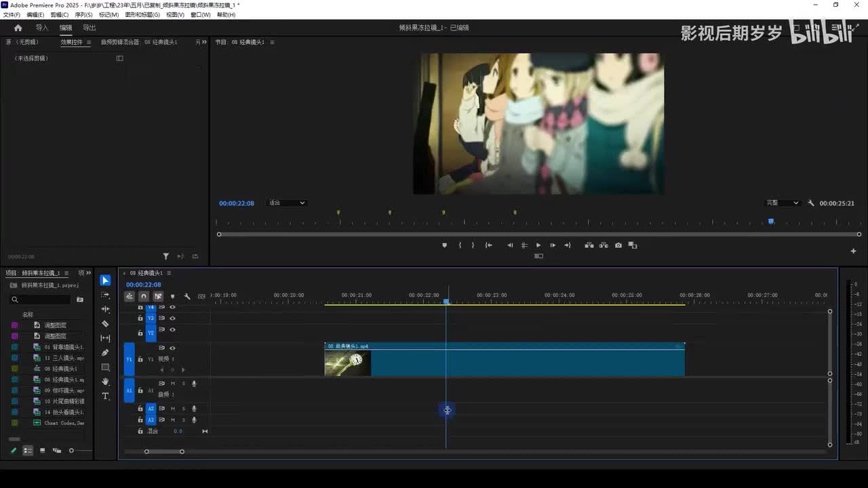Image resolution: width=868 pixels, height=488 pixels.
Task: Click the Extract button
Action: 604,245
